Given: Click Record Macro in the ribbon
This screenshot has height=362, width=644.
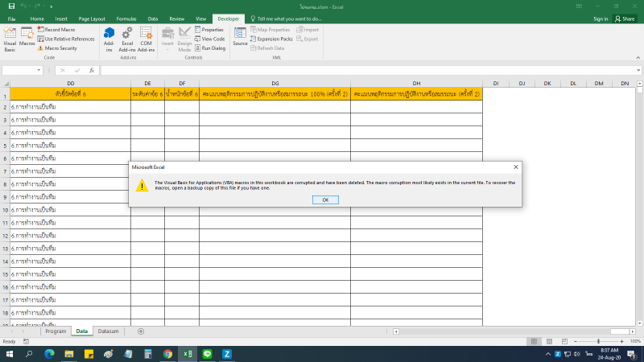Looking at the screenshot, I should (x=60, y=29).
